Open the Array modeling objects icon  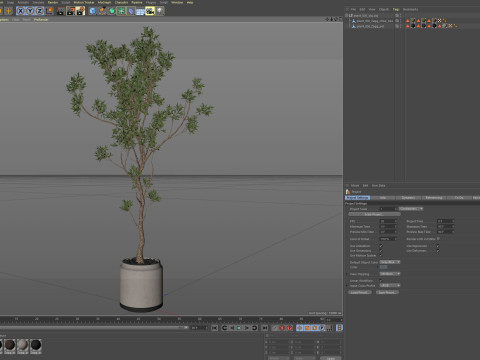[121, 11]
